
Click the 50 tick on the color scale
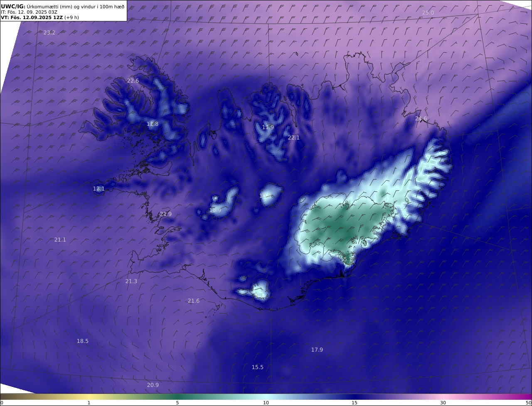529,403
